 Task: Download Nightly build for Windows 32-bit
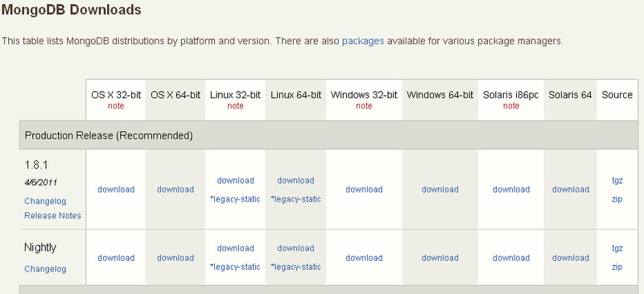pos(364,258)
